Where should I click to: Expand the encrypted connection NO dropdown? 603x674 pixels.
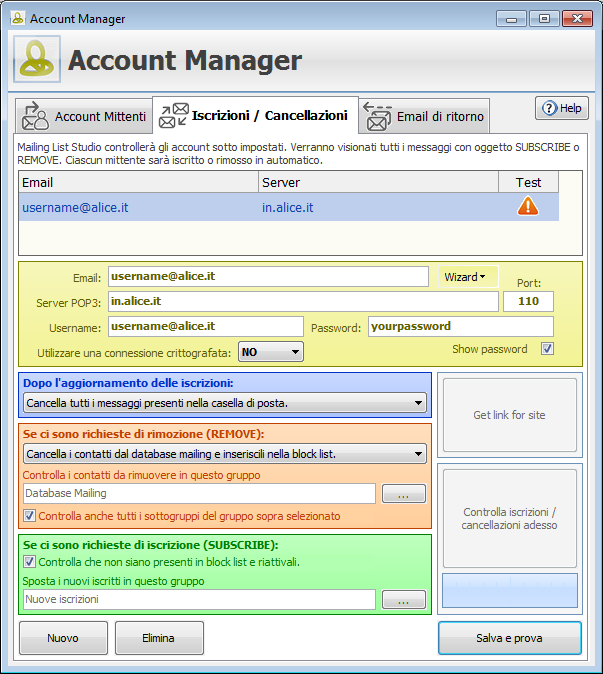click(x=270, y=352)
